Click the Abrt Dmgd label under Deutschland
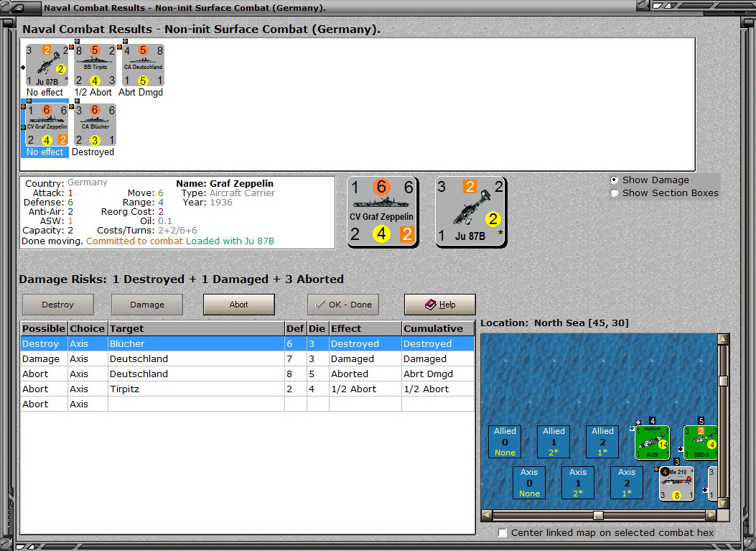The width and height of the screenshot is (756, 551). pos(141,92)
